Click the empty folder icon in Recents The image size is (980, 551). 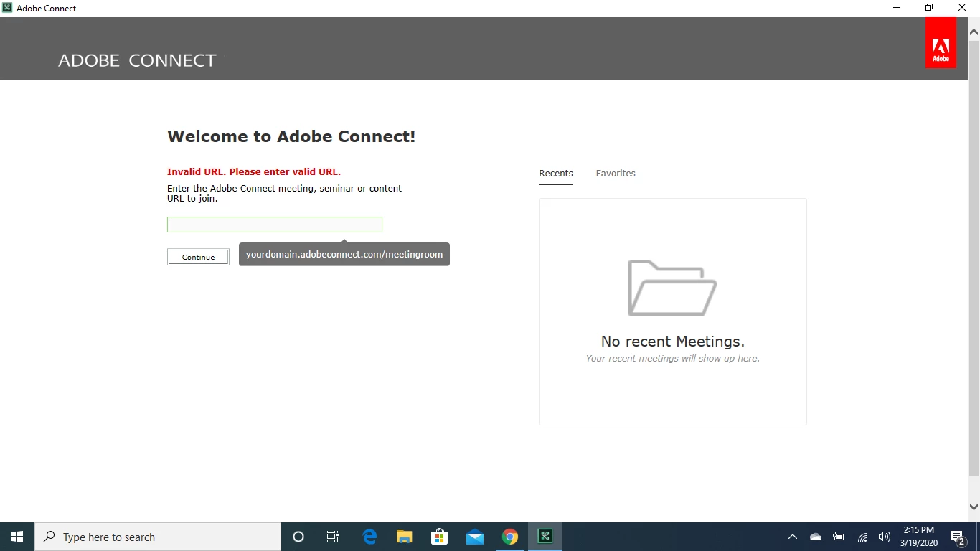click(672, 288)
